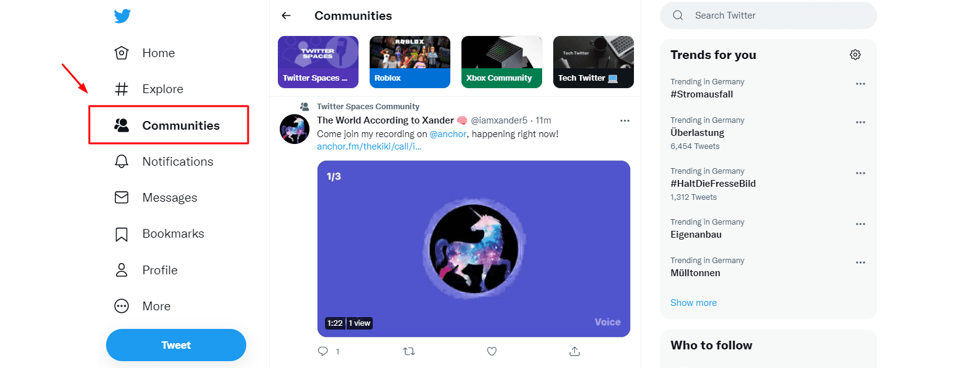
Task: Click the back arrow on Communities page
Action: click(x=286, y=16)
